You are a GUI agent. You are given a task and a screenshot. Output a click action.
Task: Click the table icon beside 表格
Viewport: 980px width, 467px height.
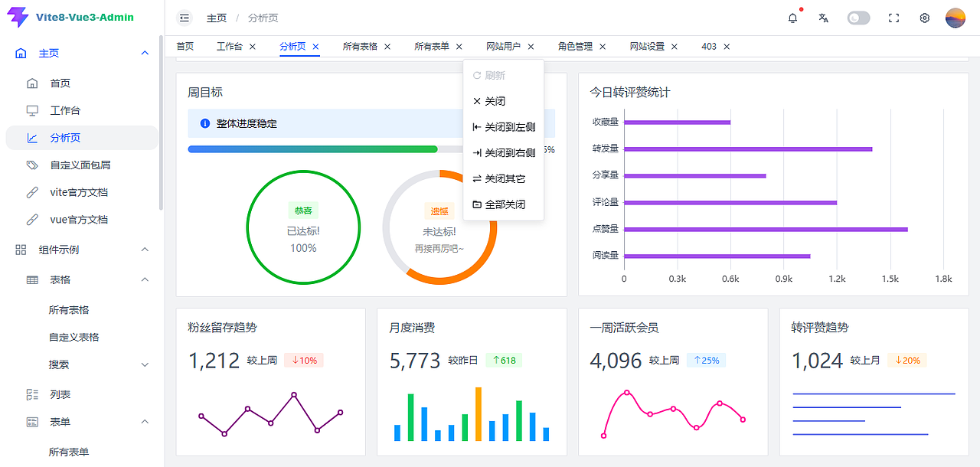tap(32, 279)
